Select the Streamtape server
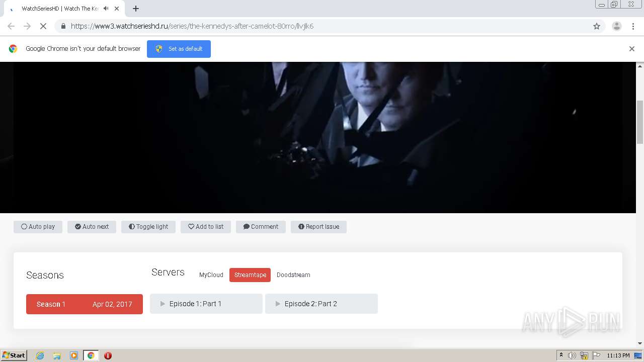This screenshot has width=644, height=362. 250,275
